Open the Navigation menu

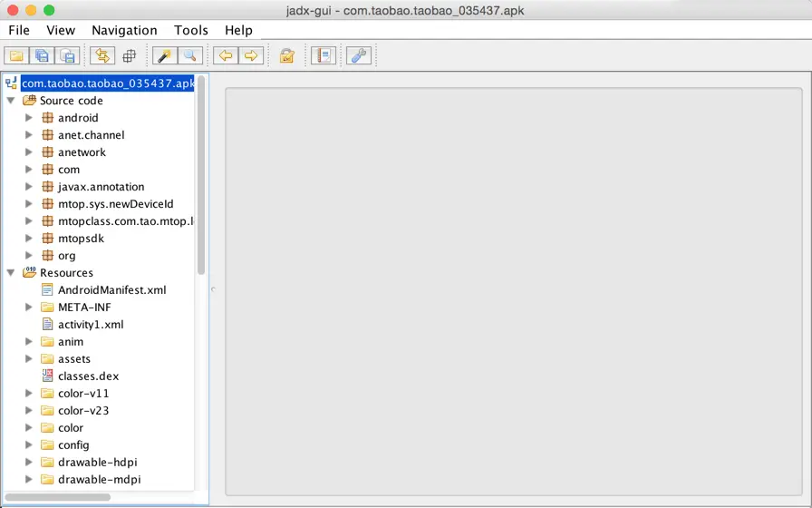(124, 30)
